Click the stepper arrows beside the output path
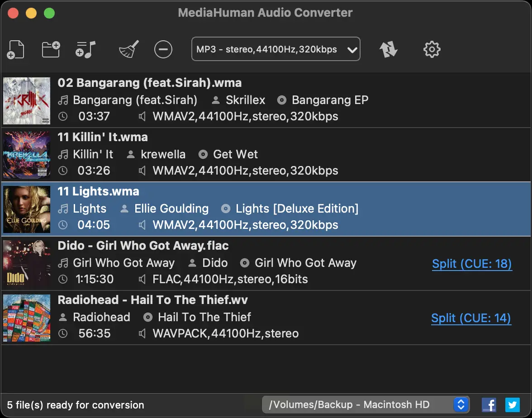The width and height of the screenshot is (532, 418). 461,404
